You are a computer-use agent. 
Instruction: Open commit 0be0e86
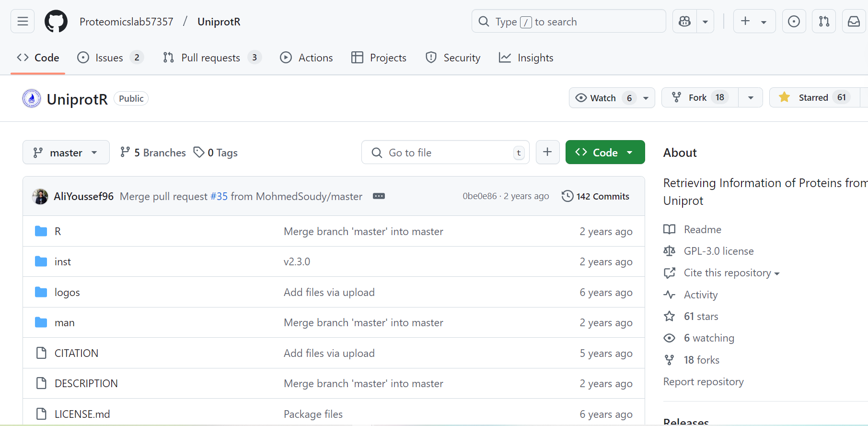coord(479,196)
